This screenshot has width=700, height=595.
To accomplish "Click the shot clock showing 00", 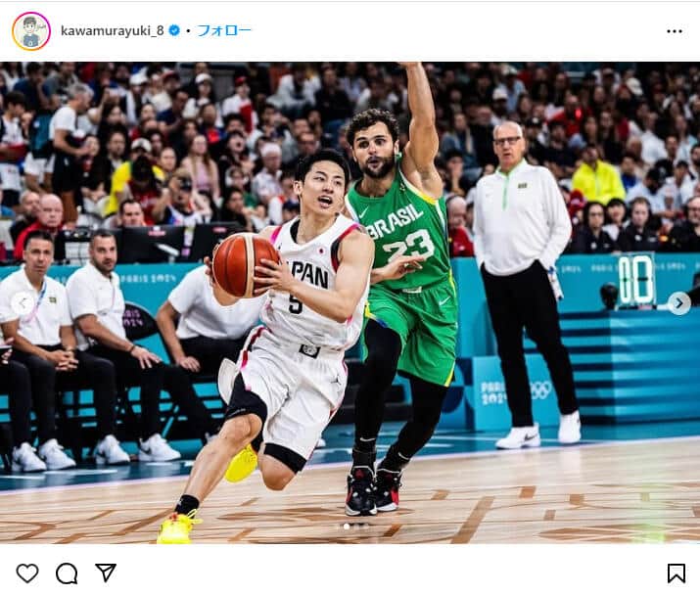I will click(636, 280).
